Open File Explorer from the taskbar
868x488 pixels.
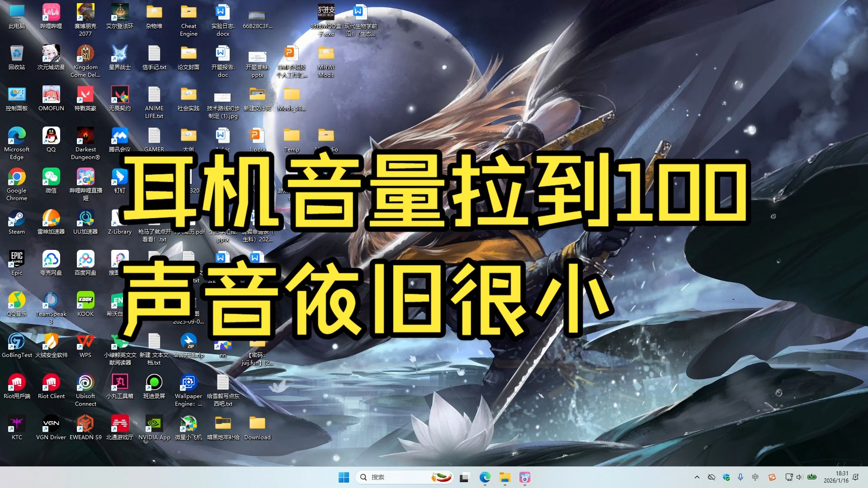[505, 477]
